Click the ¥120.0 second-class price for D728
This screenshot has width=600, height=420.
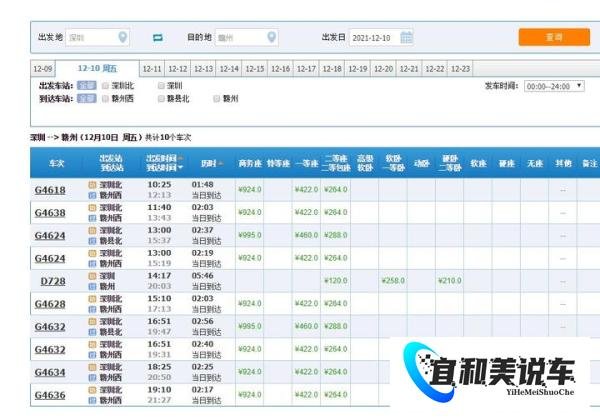pos(336,281)
